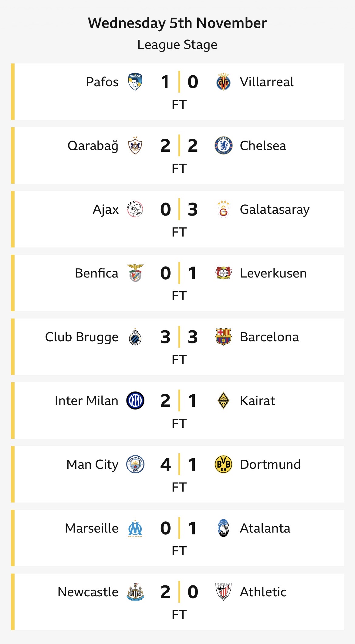Screen dimensions: 355x644
Task: Tap the Chelsea badge icon
Action: 223,146
